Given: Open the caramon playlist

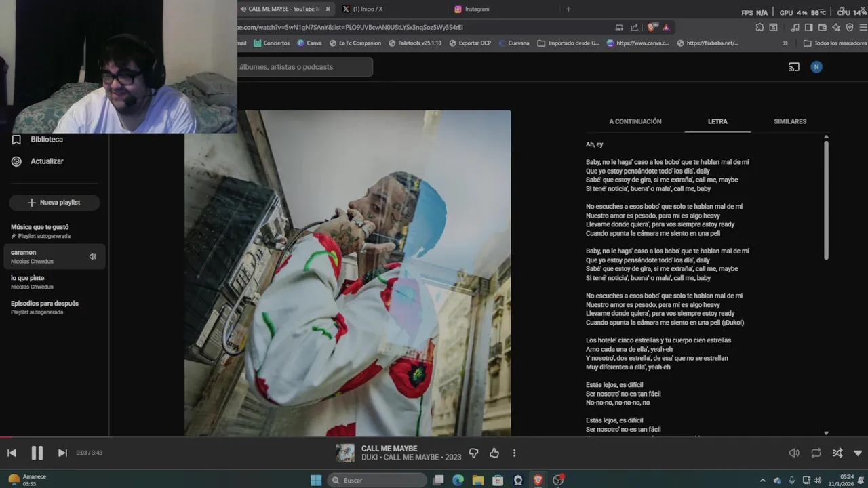Looking at the screenshot, I should (54, 257).
